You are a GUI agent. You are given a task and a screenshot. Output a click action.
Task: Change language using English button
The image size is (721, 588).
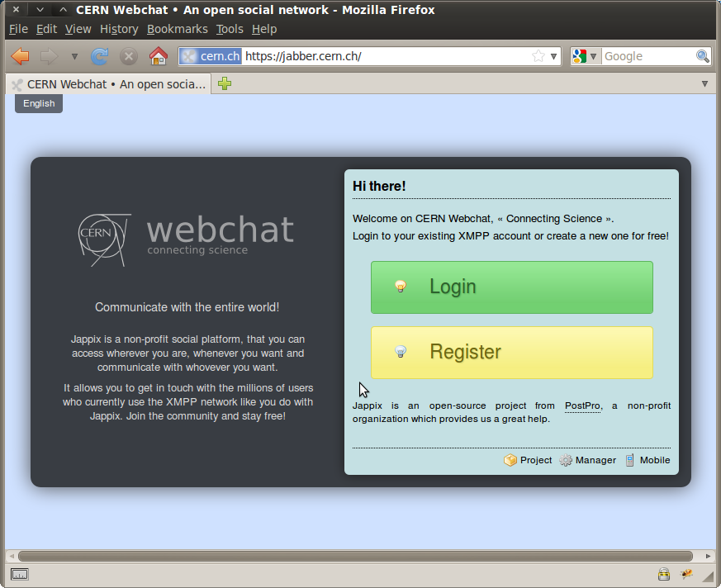tap(39, 103)
